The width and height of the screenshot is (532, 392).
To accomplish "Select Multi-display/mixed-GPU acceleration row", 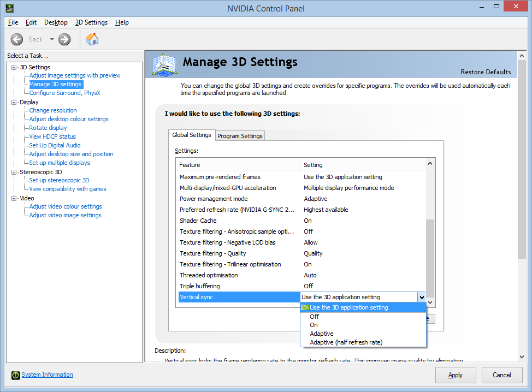I will pyautogui.click(x=302, y=188).
